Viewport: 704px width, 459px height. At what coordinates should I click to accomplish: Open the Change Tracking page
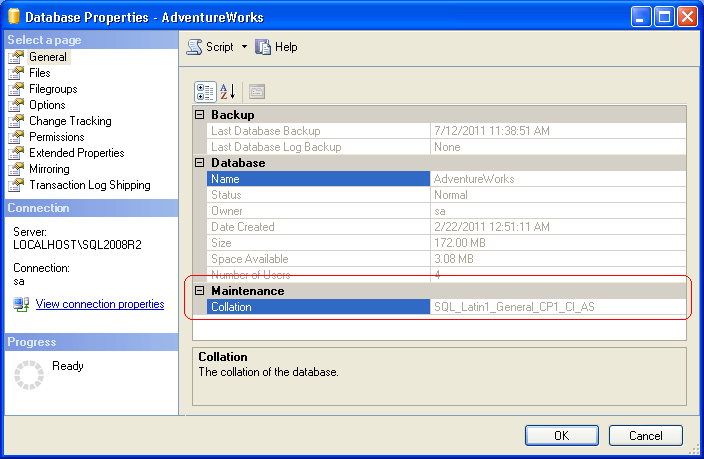click(x=70, y=121)
